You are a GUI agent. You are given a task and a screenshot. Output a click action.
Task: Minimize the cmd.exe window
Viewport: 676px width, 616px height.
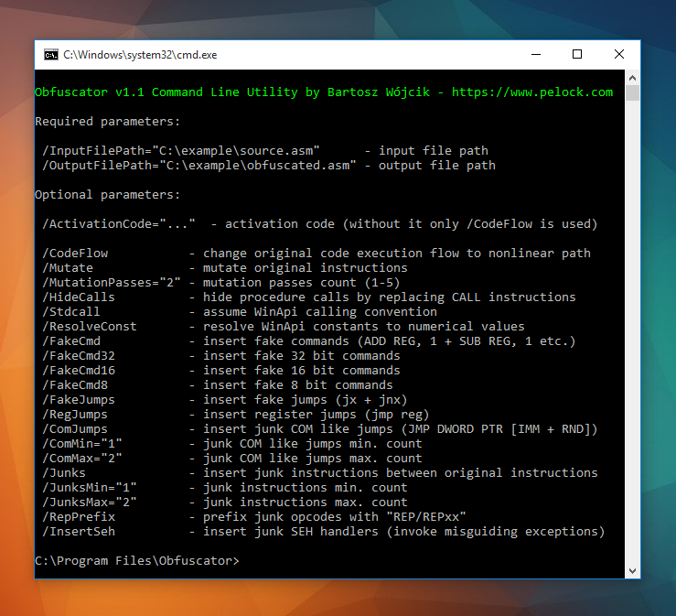coord(536,54)
